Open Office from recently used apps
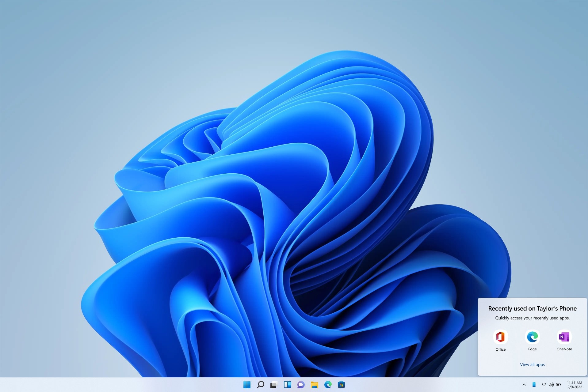The width and height of the screenshot is (588, 392). coord(501,341)
